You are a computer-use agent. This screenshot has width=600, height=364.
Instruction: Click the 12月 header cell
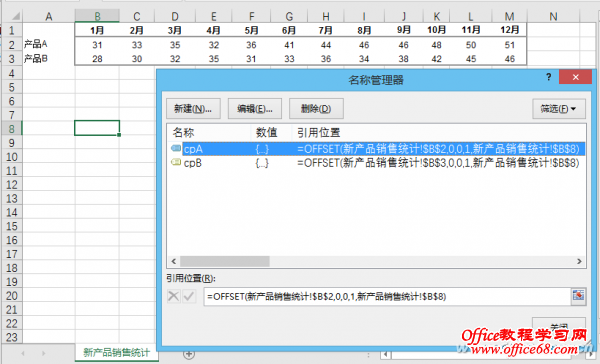click(509, 30)
